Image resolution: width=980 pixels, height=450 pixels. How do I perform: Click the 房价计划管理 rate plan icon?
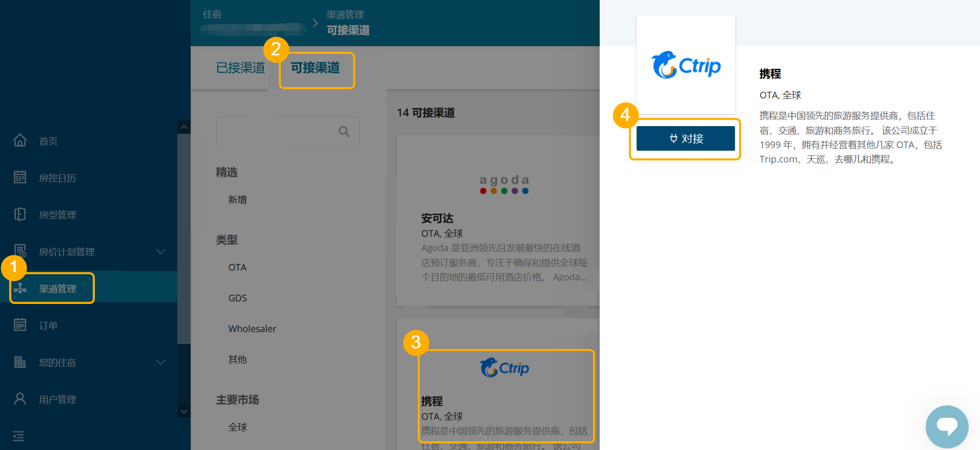(20, 251)
